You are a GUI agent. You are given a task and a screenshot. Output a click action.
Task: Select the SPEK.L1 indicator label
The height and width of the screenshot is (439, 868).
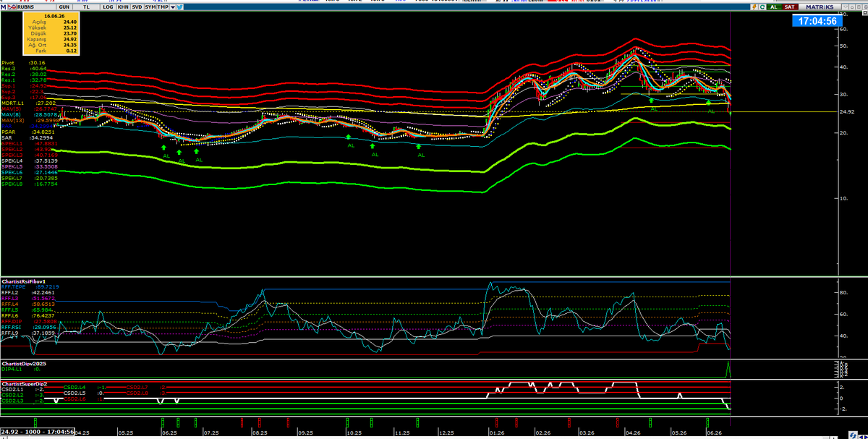tap(30, 144)
